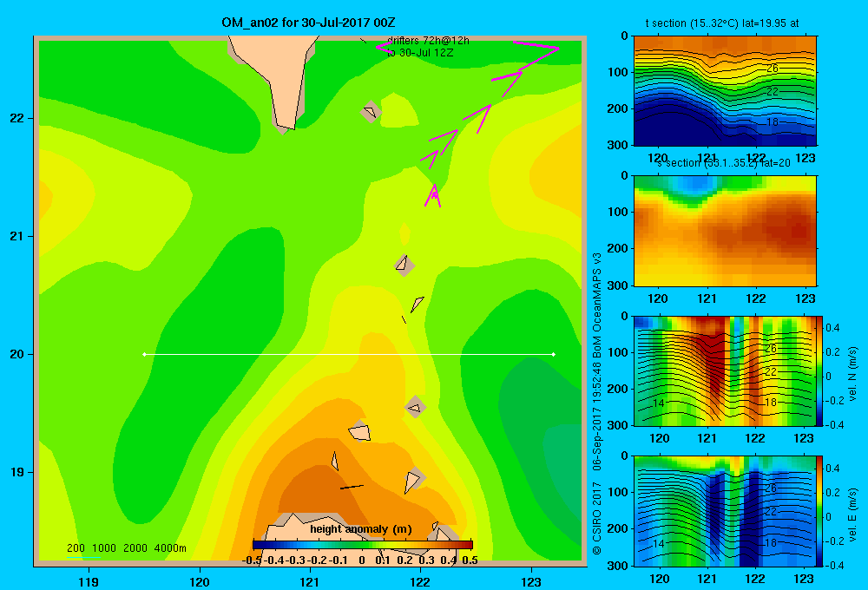Click the 14 contour label in the vel. N panel
This screenshot has width=868, height=590.
[658, 403]
